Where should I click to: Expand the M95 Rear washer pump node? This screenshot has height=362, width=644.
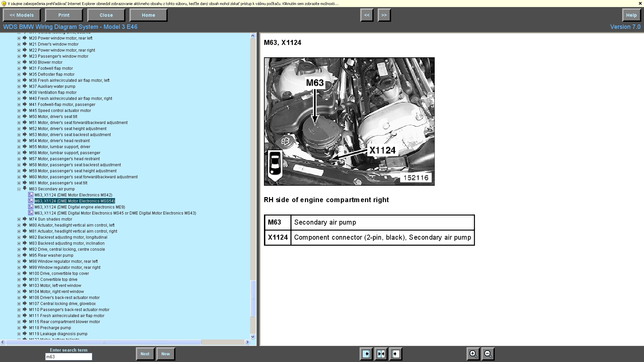19,255
